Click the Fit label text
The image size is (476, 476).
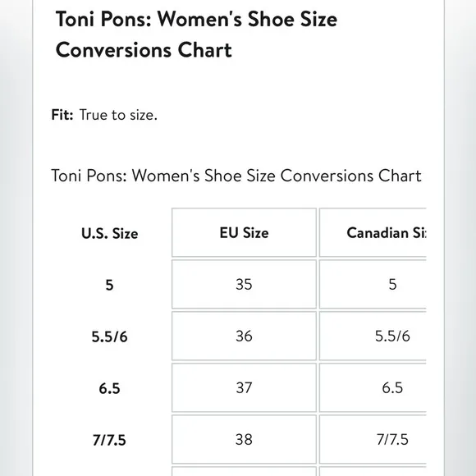62,115
